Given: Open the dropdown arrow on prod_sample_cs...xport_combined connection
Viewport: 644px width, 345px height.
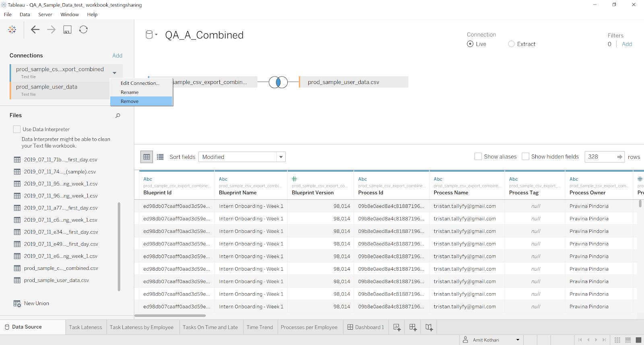Looking at the screenshot, I should pos(115,73).
